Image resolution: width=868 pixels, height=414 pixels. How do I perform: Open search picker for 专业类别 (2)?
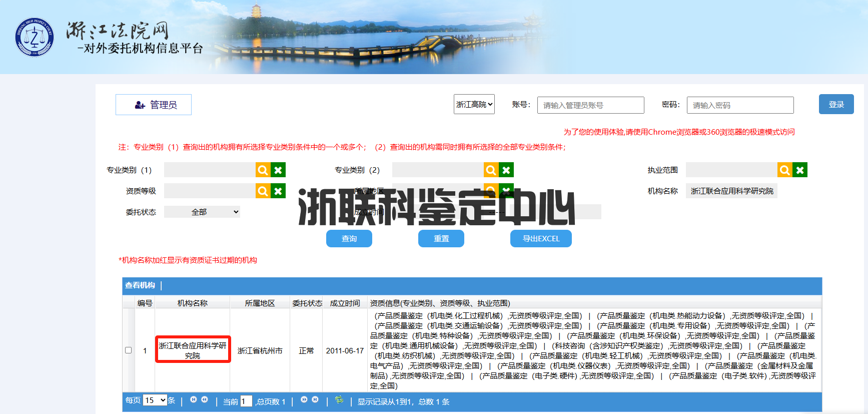coord(491,170)
